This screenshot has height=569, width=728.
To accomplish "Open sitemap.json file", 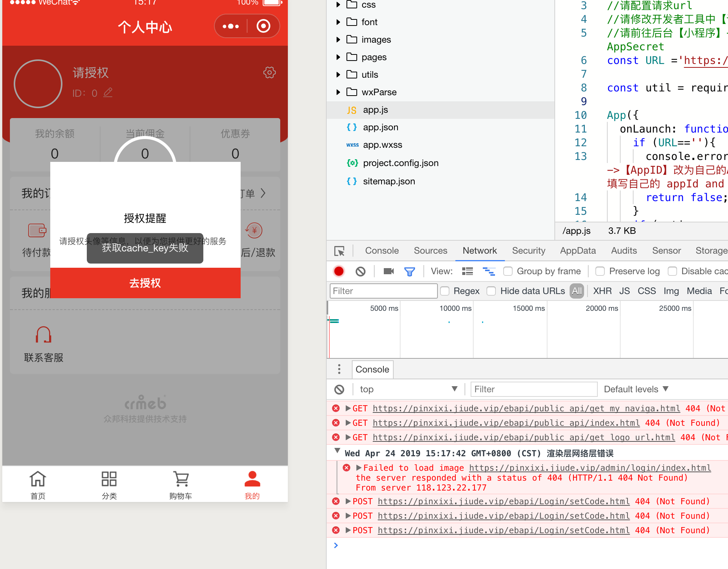I will coord(389,181).
